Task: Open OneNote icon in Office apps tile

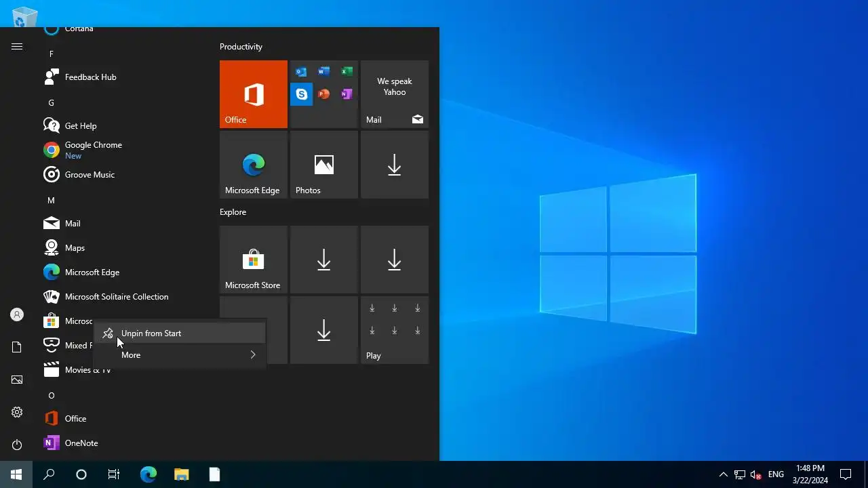Action: pos(347,94)
